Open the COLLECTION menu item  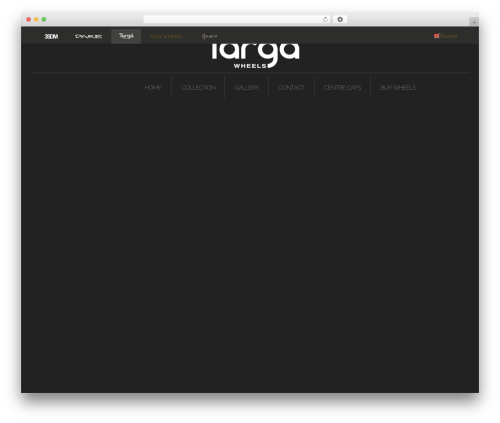pyautogui.click(x=198, y=87)
